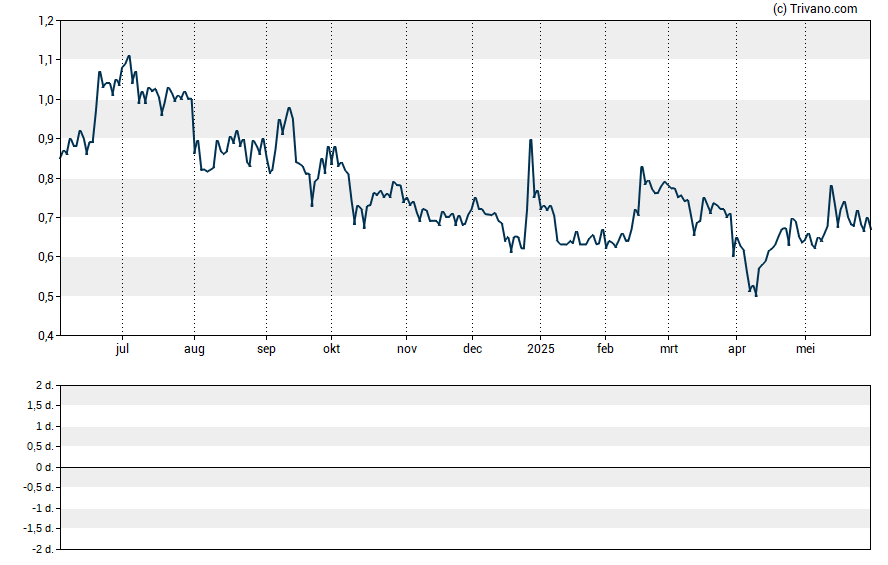This screenshot has width=888, height=565.
Task: Click the 'feb' month label
Action: point(605,349)
